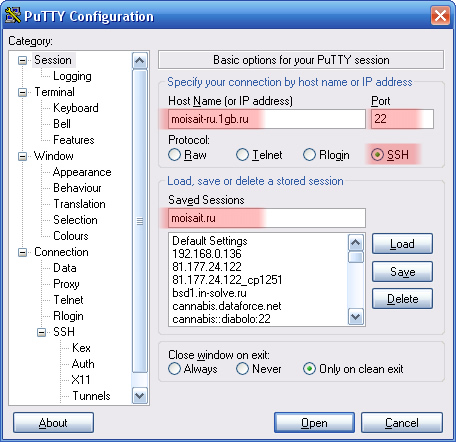Collapse the SSH tree node

pyautogui.click(x=41, y=332)
